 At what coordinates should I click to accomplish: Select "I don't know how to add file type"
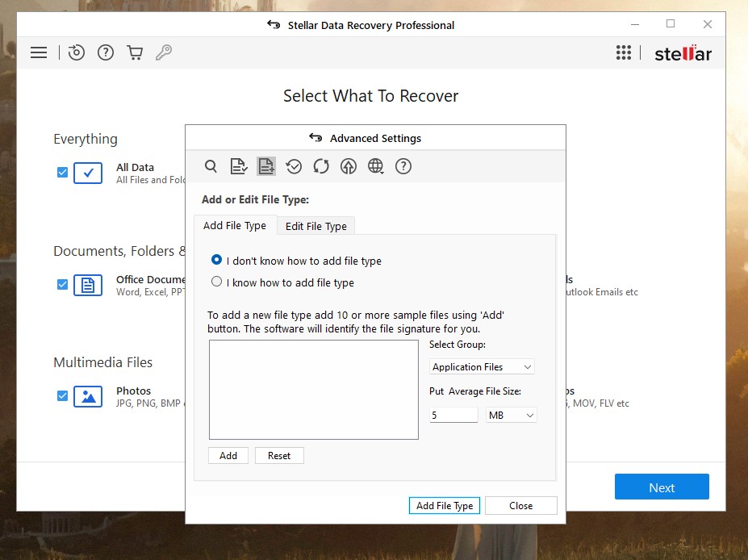click(x=216, y=260)
